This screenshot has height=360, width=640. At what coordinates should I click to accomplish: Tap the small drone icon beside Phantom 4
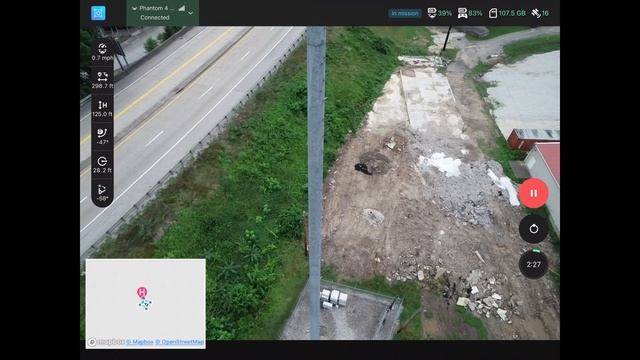pos(134,8)
